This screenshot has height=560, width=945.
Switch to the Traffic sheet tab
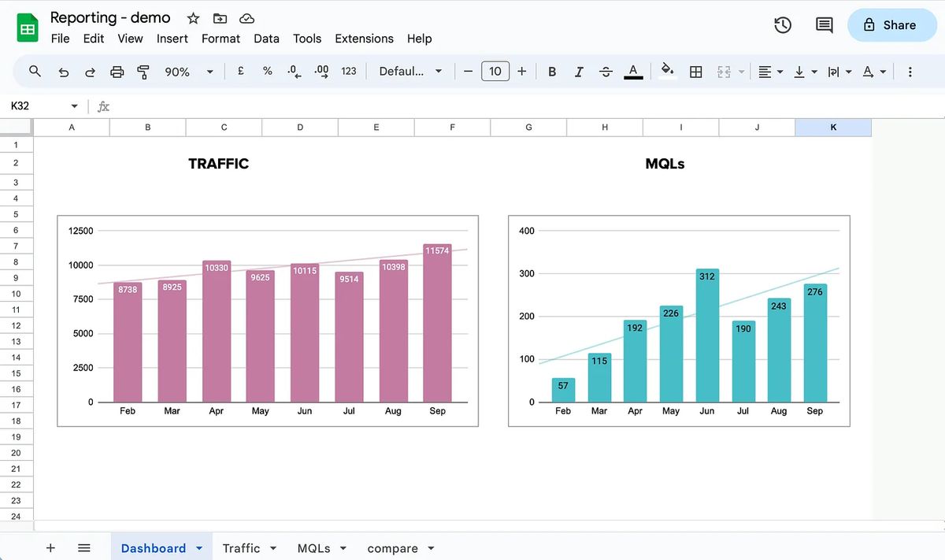click(x=242, y=547)
